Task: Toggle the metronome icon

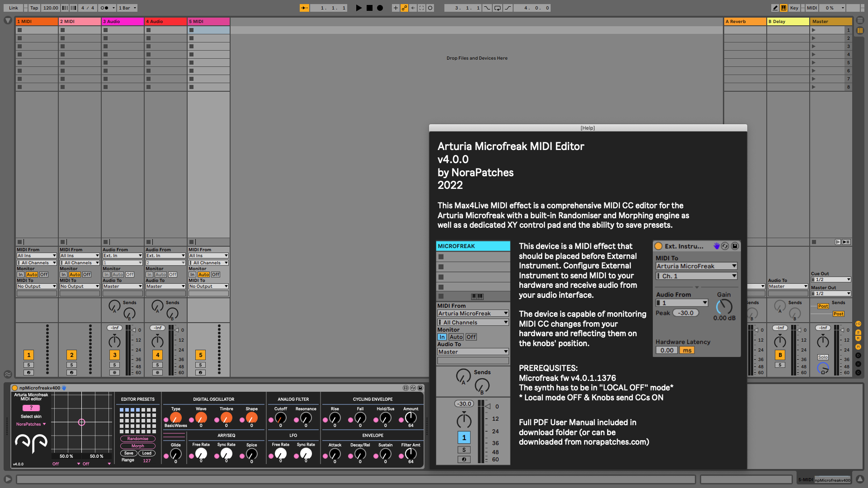Action: (105, 8)
